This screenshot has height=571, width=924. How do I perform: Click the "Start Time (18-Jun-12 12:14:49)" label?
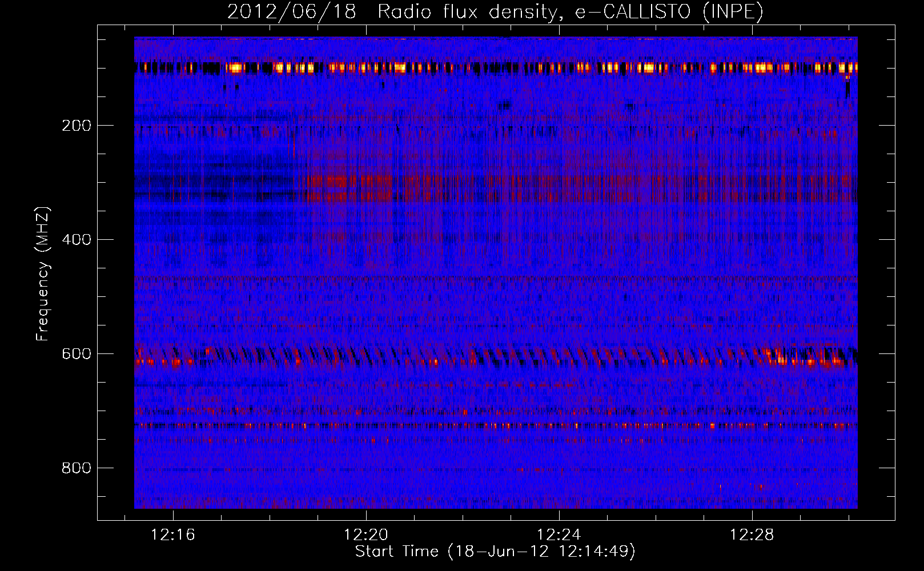pyautogui.click(x=495, y=551)
